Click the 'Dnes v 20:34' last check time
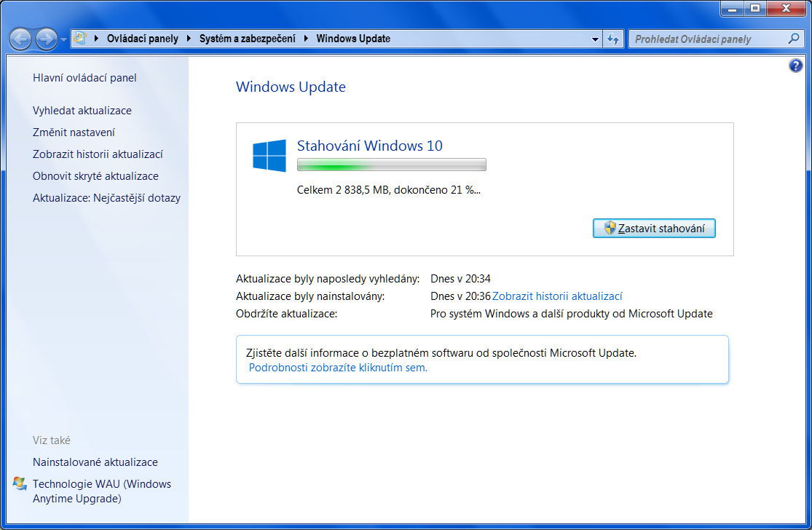812x530 pixels. pos(460,278)
